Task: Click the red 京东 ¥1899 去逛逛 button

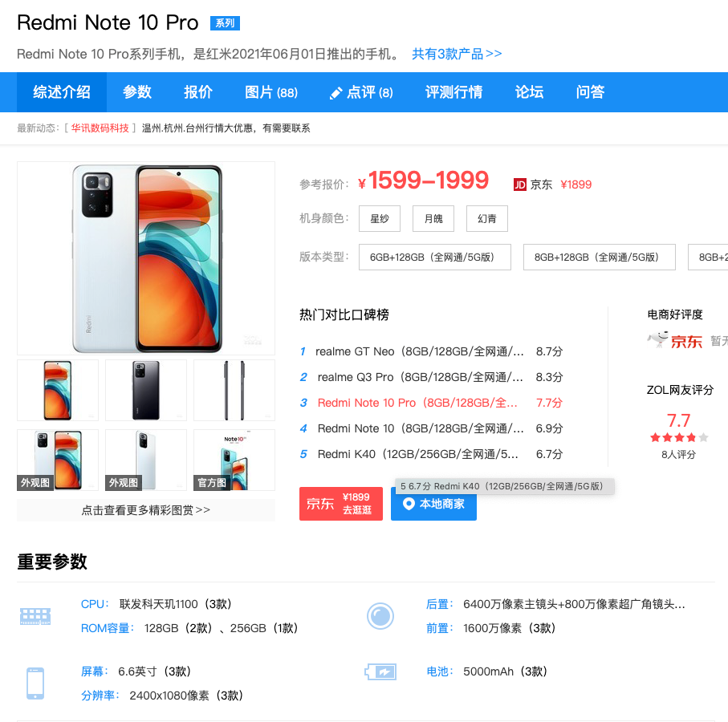Action: click(x=341, y=504)
